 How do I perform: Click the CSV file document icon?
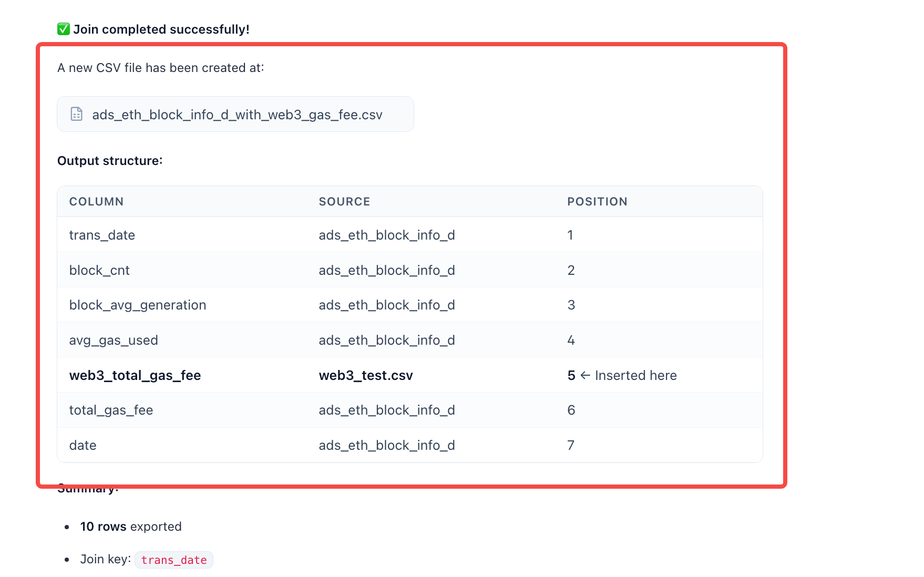pos(77,114)
